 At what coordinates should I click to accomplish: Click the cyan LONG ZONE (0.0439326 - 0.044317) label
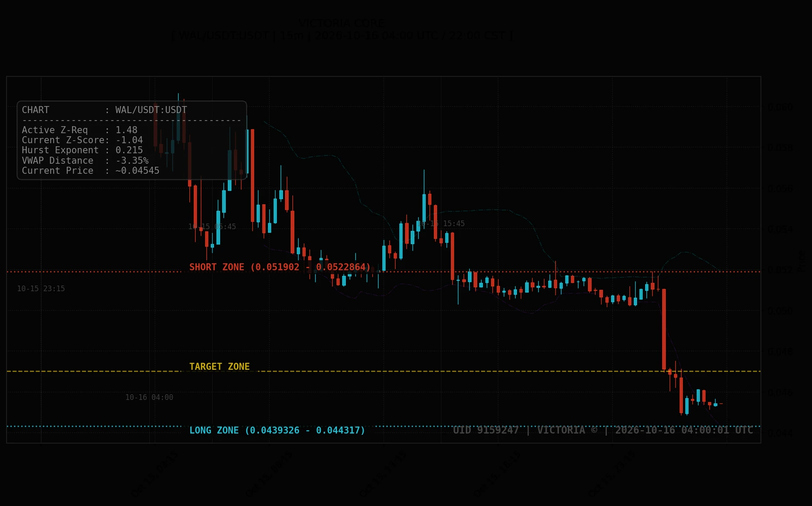click(x=277, y=430)
